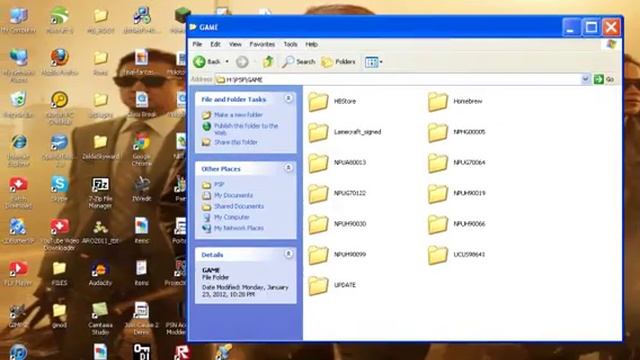Open the View menu
This screenshot has width=640, height=360.
coord(235,44)
